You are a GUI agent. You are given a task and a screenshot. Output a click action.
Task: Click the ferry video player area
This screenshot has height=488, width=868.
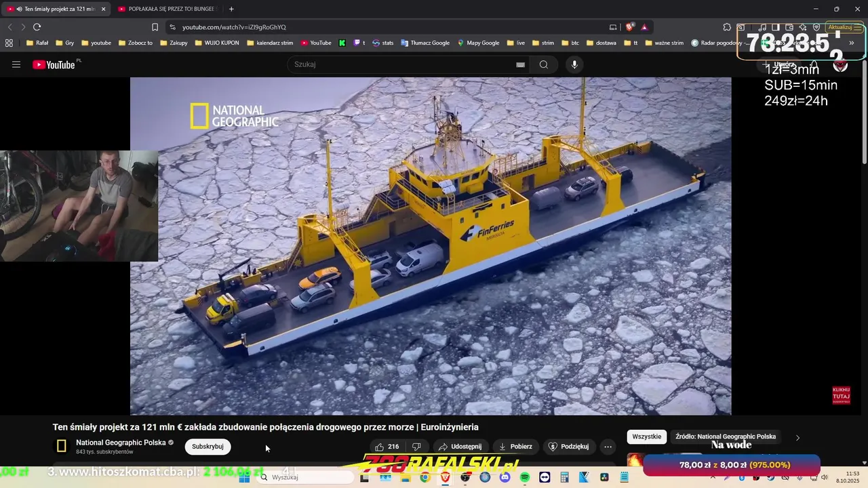pos(431,245)
